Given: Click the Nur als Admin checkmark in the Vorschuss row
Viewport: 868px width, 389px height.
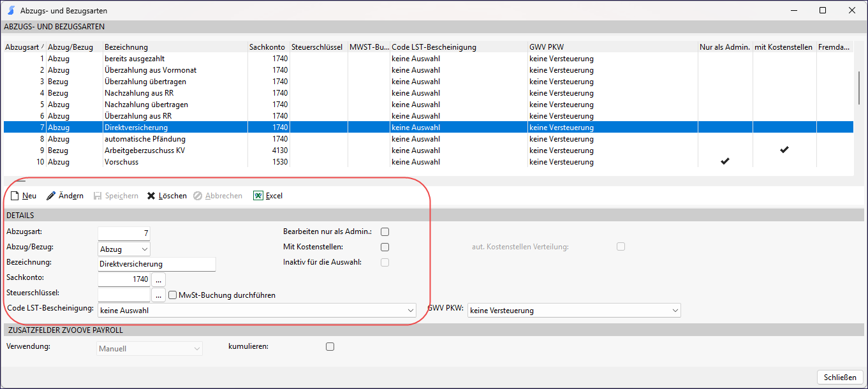Looking at the screenshot, I should tap(725, 161).
